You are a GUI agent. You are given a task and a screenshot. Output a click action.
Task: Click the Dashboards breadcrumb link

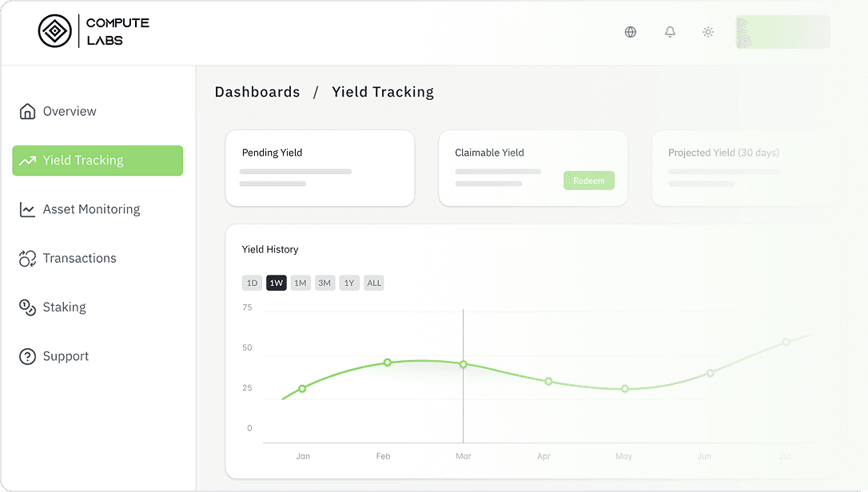coord(257,92)
